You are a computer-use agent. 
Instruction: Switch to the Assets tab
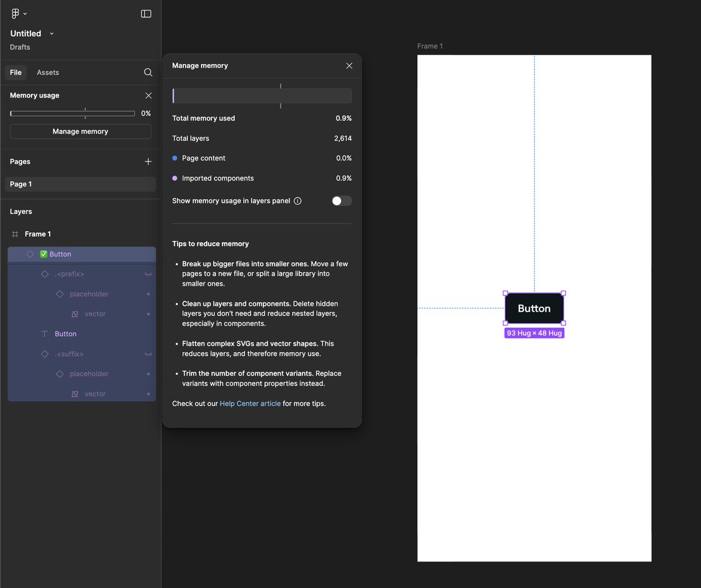coord(47,72)
